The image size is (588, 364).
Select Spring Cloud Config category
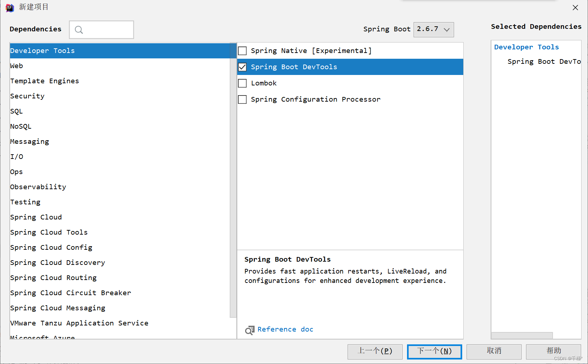[x=120, y=248]
